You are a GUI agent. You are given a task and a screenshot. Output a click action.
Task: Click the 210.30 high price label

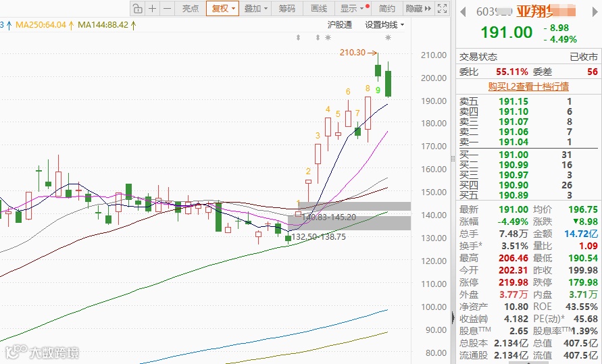[x=353, y=52]
